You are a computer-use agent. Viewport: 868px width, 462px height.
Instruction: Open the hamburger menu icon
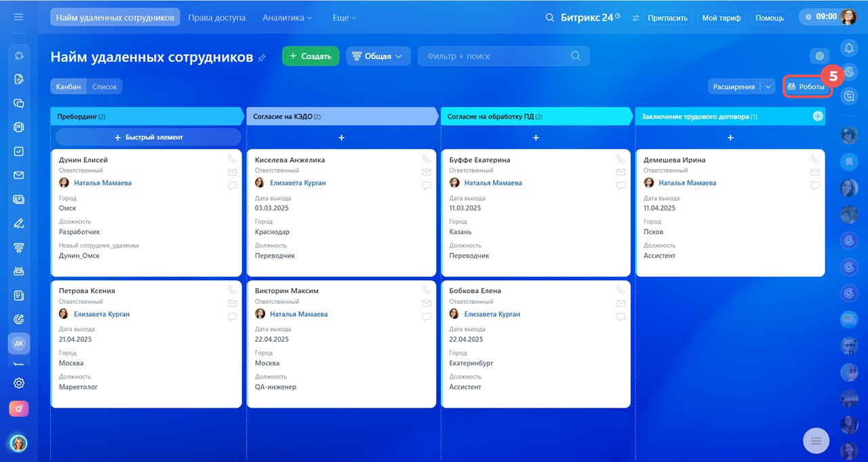[19, 17]
